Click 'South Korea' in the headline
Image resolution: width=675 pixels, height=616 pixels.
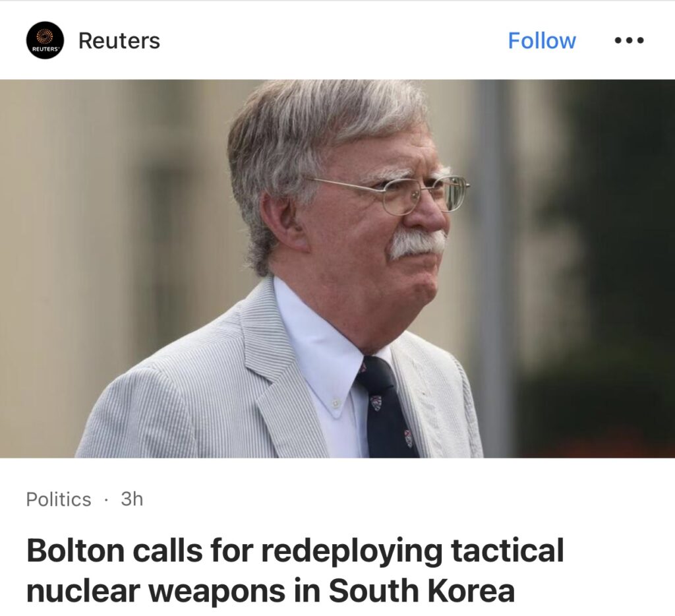click(422, 590)
